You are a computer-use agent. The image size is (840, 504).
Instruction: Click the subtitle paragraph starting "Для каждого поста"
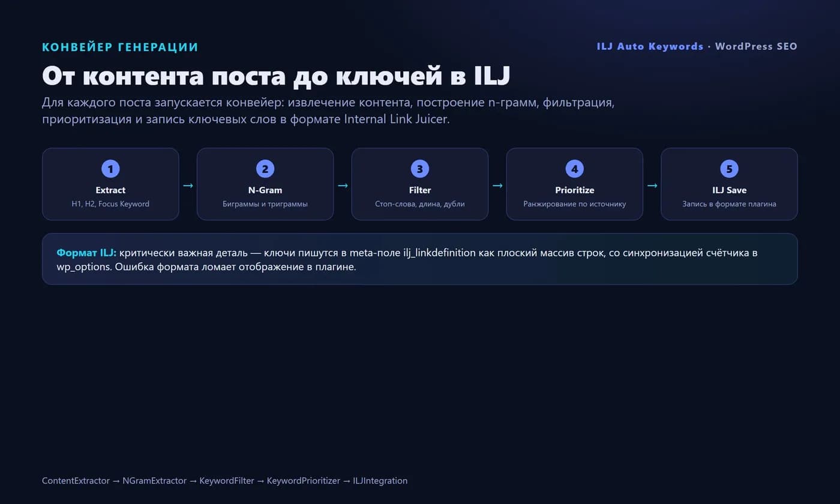328,110
